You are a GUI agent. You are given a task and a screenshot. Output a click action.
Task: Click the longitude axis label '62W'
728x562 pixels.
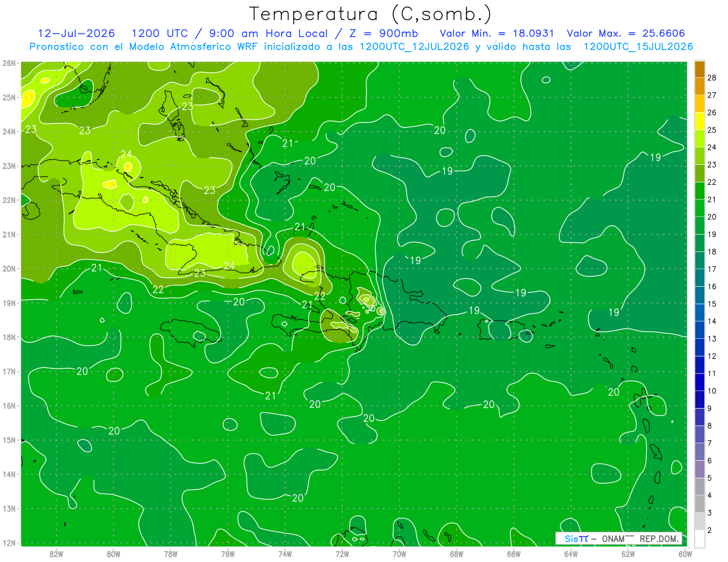click(629, 554)
